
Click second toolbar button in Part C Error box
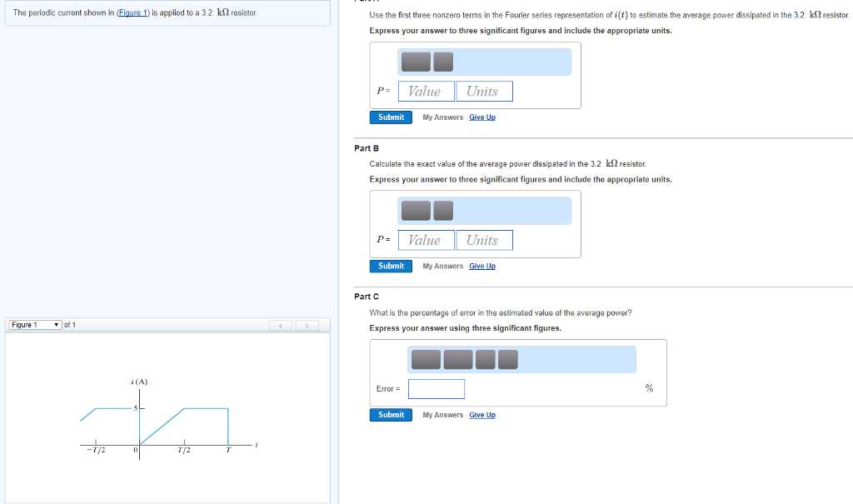tap(458, 360)
